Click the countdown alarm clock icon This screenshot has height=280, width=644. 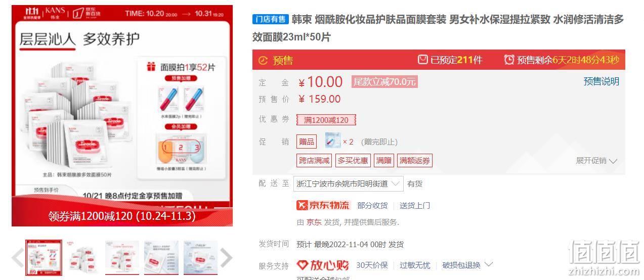click(509, 60)
